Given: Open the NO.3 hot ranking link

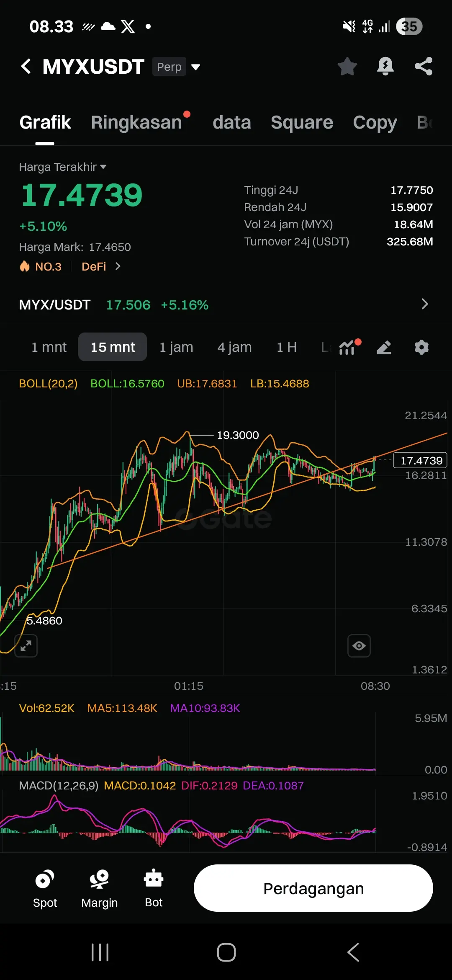Looking at the screenshot, I should 41,266.
